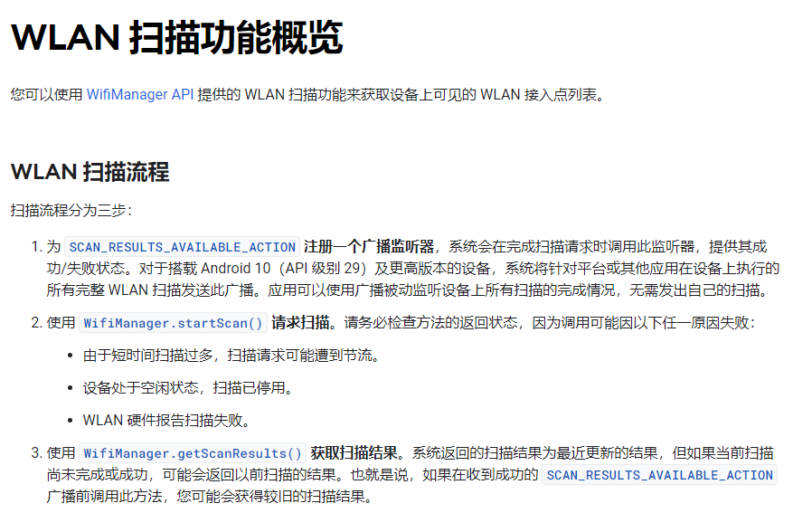812x513 pixels.
Task: Click the list number 1 marker
Action: (36, 247)
